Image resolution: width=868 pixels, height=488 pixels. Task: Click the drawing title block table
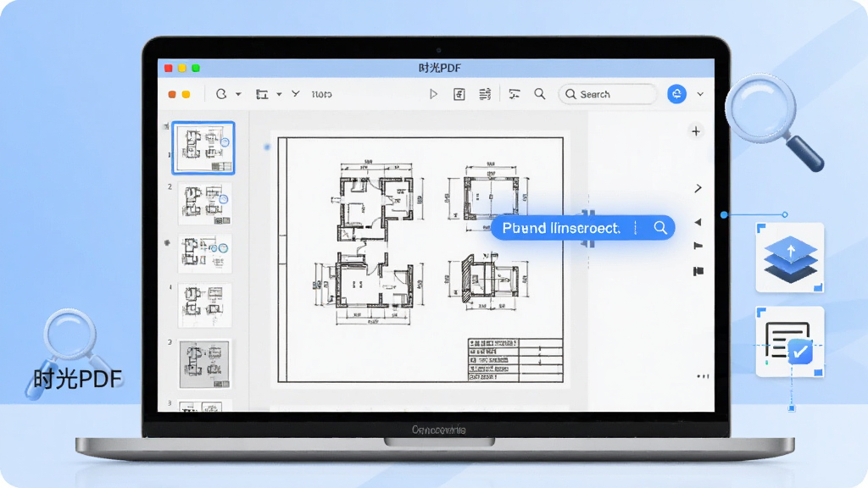[515, 359]
